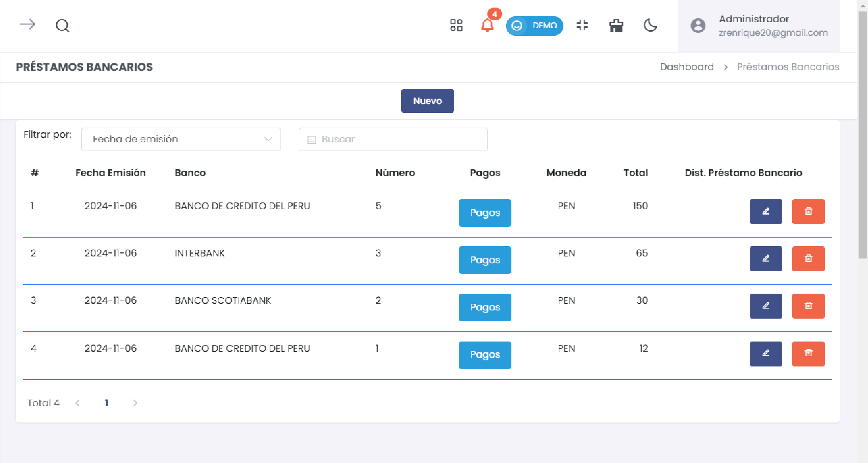This screenshot has height=463, width=868.
Task: Delete the BANCO SCOTIABANK loan row
Action: tap(808, 306)
